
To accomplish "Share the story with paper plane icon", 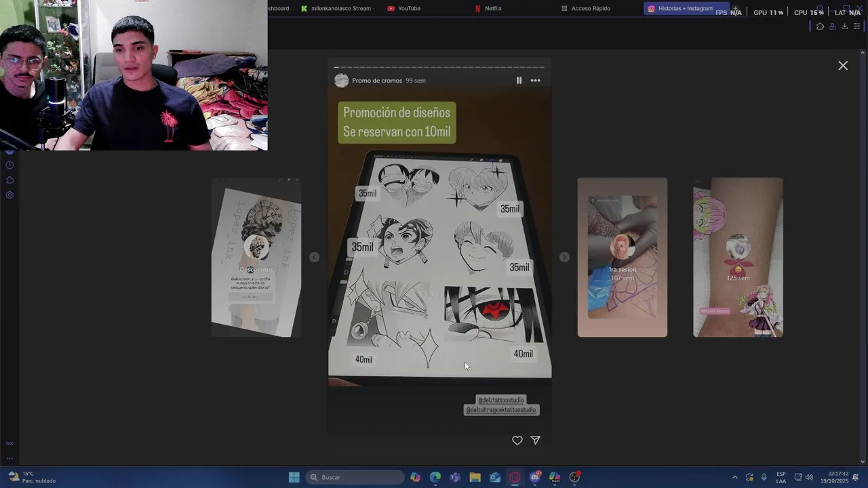I will pos(536,441).
